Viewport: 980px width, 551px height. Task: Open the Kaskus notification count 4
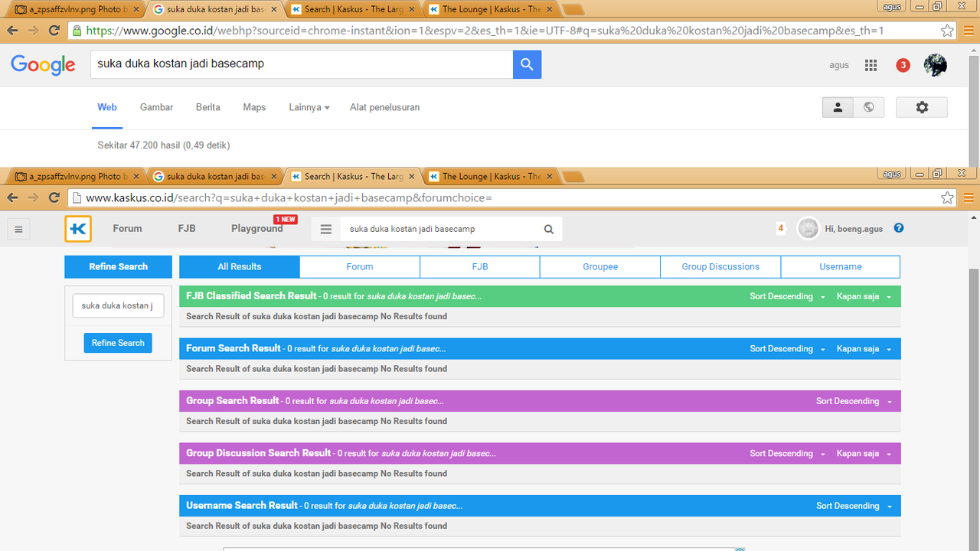(781, 228)
